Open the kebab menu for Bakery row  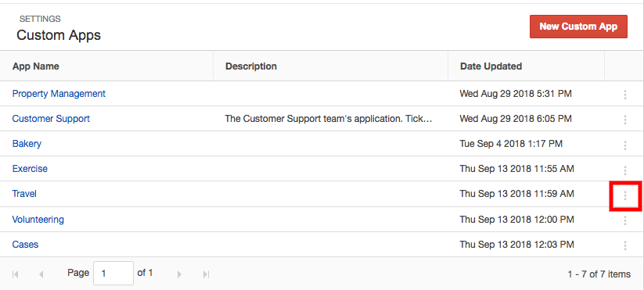coord(624,145)
